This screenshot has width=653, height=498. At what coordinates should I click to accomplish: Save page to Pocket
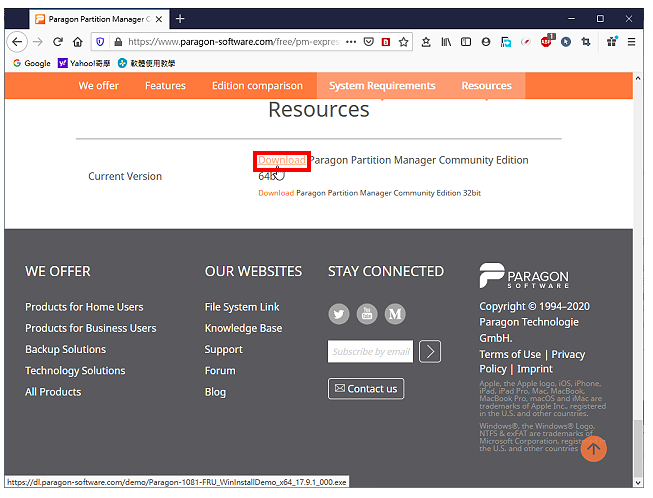(x=369, y=42)
